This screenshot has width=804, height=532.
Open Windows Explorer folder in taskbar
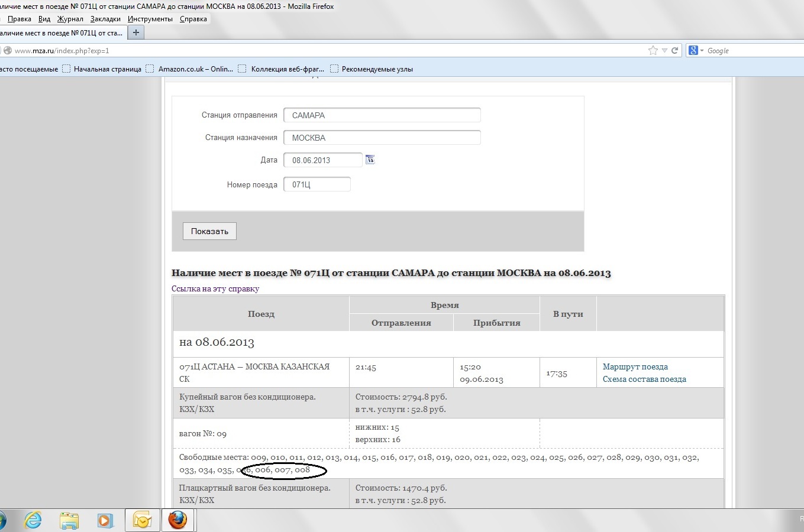pos(69,520)
